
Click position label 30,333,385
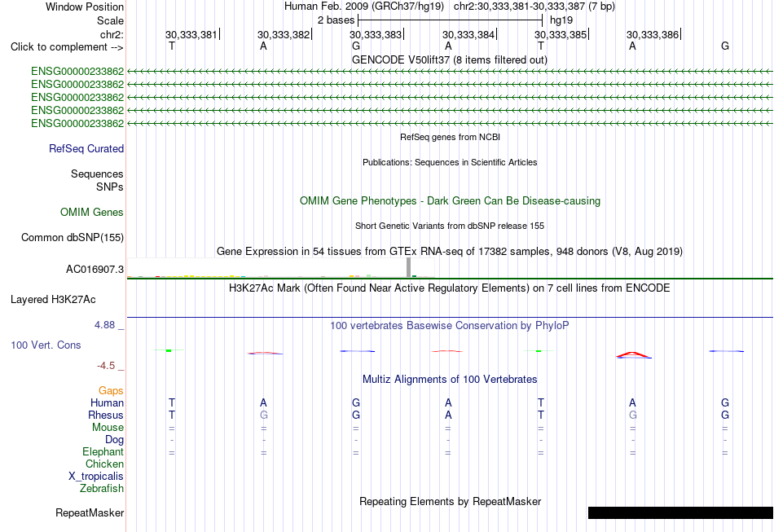pos(562,34)
